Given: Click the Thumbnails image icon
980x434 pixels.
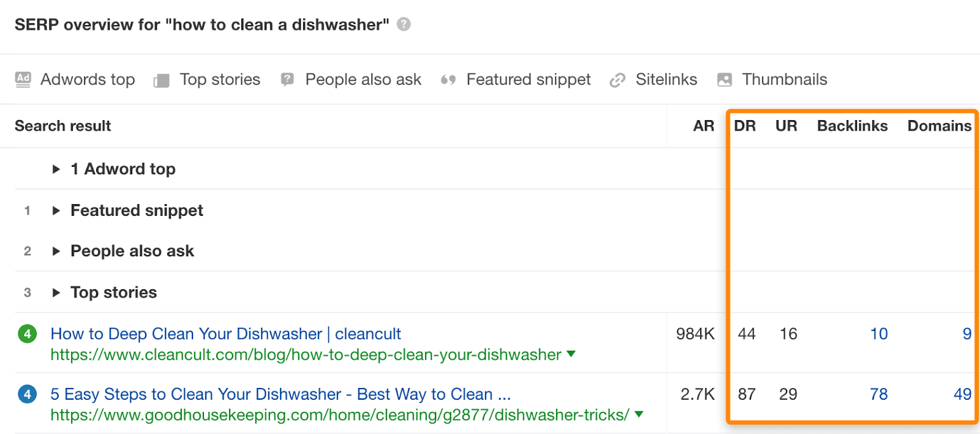Looking at the screenshot, I should [x=723, y=79].
